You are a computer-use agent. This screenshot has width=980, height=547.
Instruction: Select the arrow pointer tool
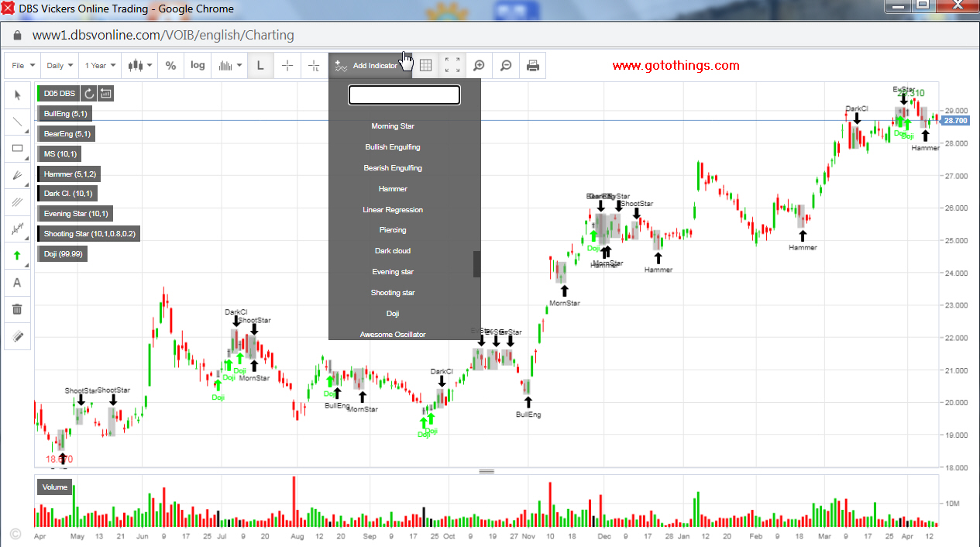click(17, 95)
